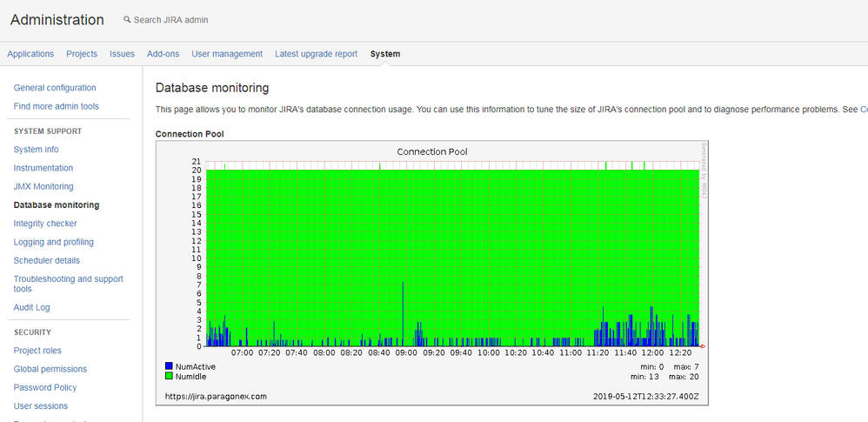The height and width of the screenshot is (422, 868).
Task: Open Global permissions page
Action: (50, 369)
